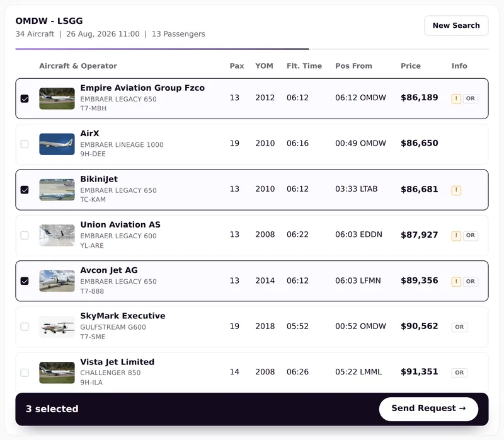Click the $91,351 price
Viewport: 504px width, 440px height.
419,372
